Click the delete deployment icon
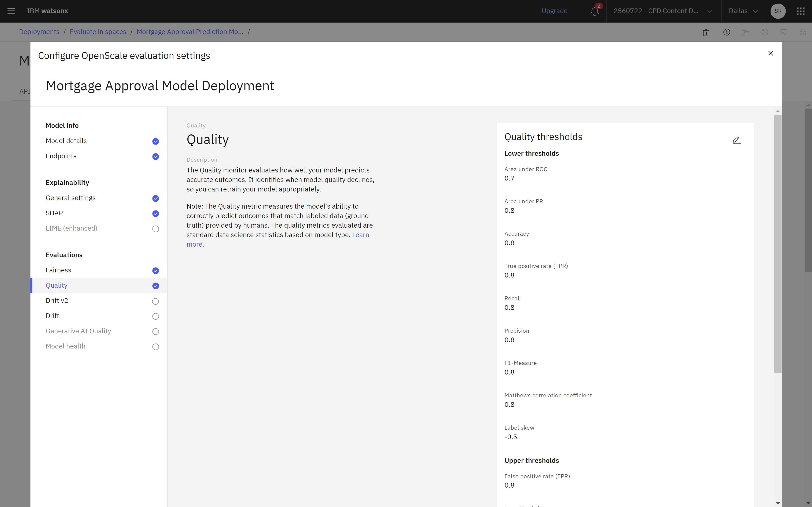Screen dimensions: 812x507 tap(706, 32)
